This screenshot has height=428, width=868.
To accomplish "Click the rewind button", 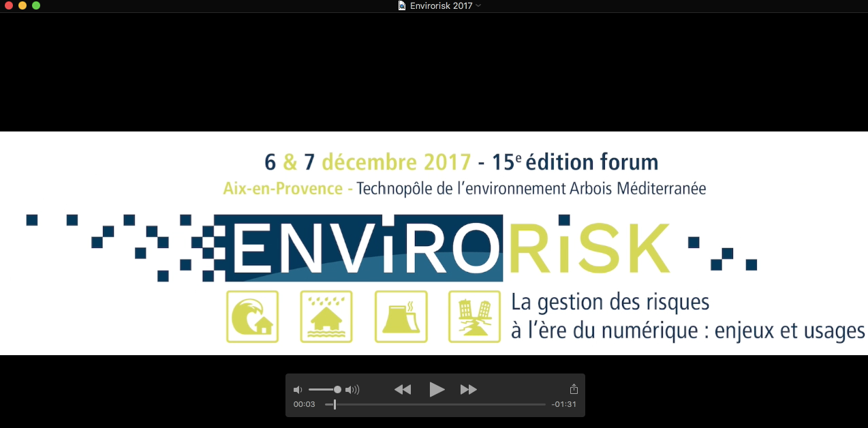I will (x=403, y=389).
